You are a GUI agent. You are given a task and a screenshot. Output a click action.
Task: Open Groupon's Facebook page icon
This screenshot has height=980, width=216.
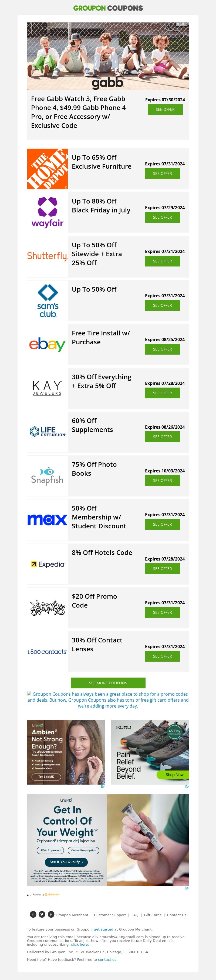(33, 915)
